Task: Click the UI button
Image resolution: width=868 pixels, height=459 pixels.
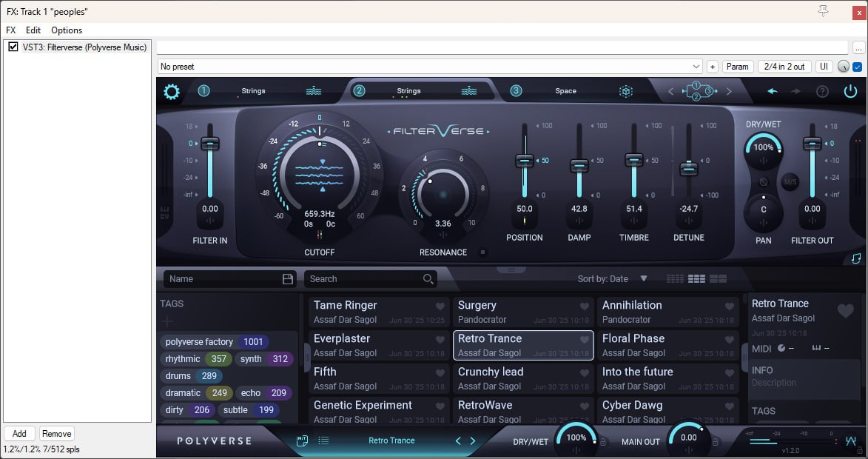Action: tap(824, 67)
